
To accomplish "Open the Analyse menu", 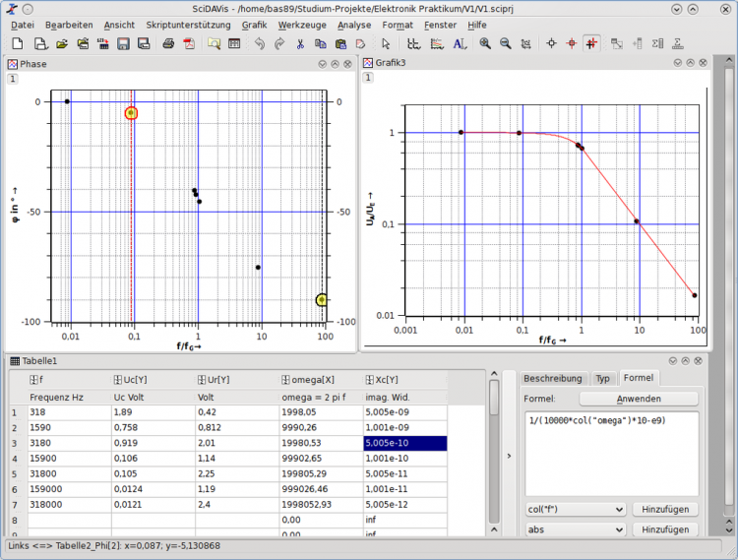I will (x=354, y=25).
